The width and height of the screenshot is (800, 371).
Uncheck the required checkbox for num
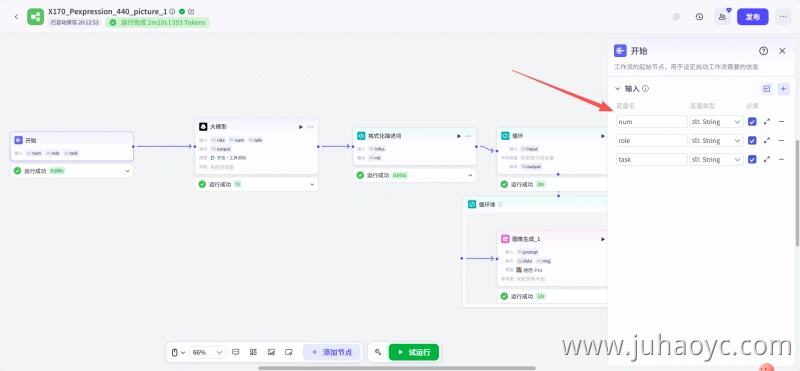pyautogui.click(x=752, y=122)
